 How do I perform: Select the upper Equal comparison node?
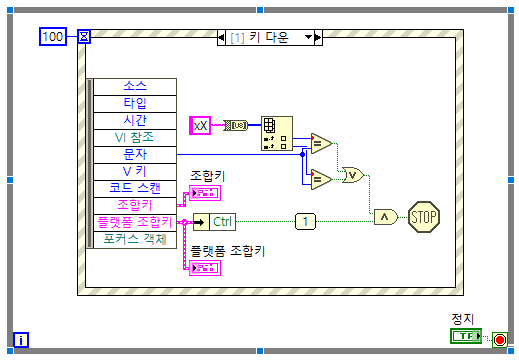coord(321,143)
